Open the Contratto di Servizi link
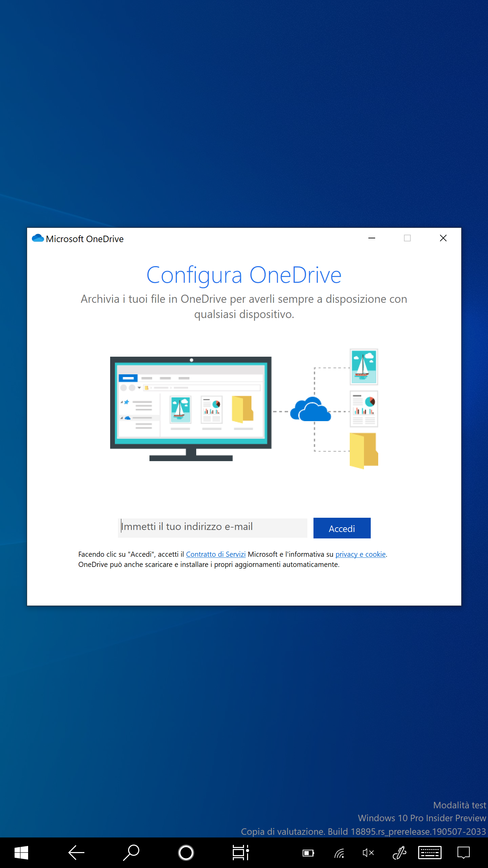Image resolution: width=488 pixels, height=868 pixels. pyautogui.click(x=216, y=554)
